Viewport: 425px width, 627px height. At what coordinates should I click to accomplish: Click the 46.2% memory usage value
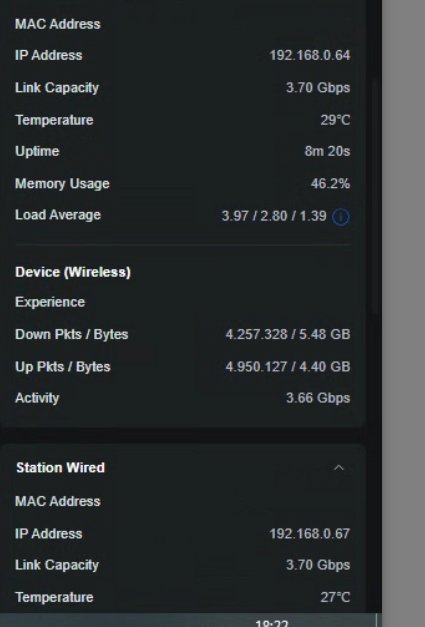point(330,184)
